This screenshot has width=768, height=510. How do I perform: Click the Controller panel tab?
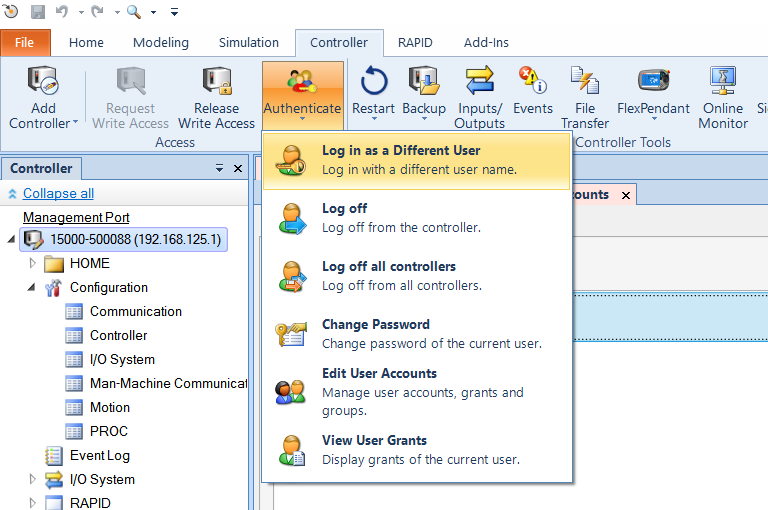coord(41,169)
